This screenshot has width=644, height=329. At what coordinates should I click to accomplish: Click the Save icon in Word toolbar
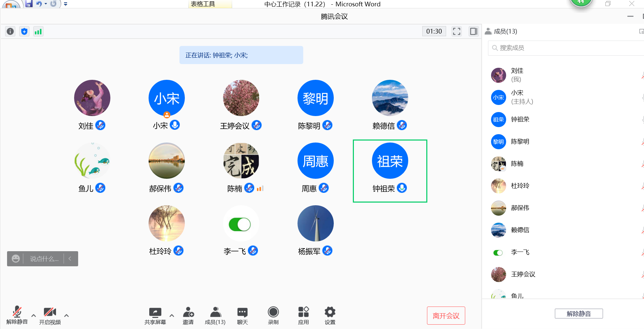[x=29, y=4]
